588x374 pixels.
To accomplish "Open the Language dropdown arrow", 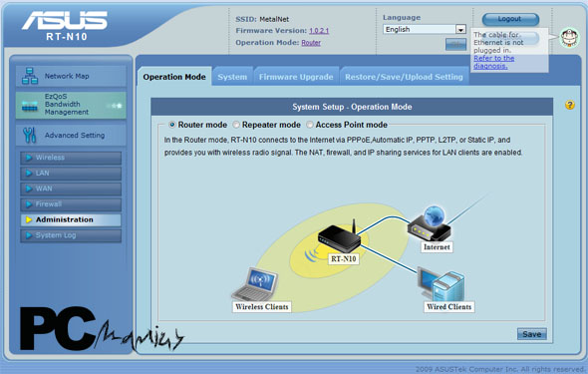I will [460, 29].
